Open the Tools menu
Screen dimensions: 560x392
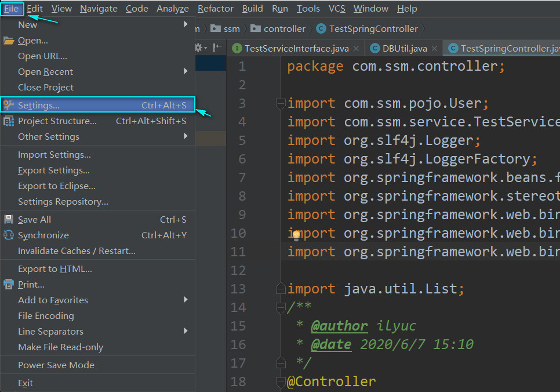point(308,9)
